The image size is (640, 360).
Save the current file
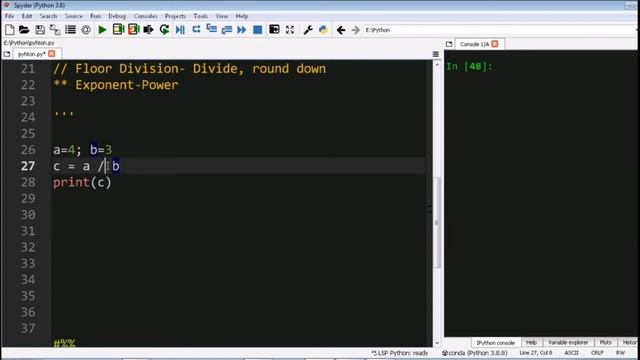(x=40, y=30)
